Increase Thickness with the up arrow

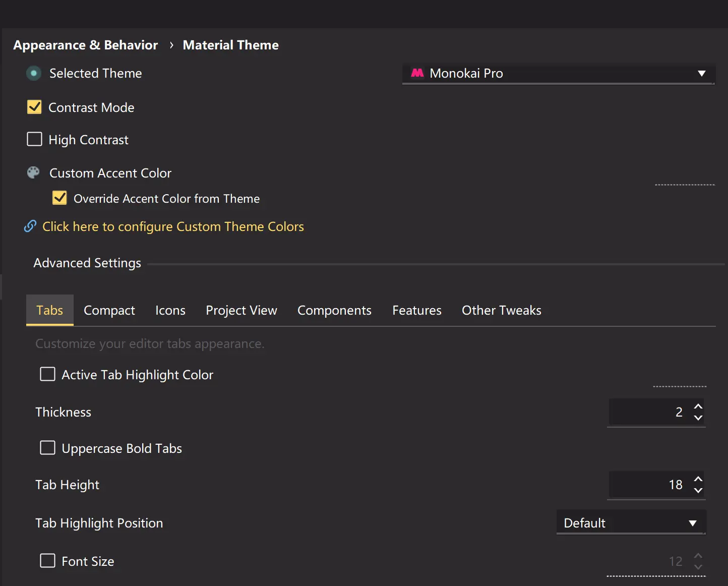(x=698, y=406)
